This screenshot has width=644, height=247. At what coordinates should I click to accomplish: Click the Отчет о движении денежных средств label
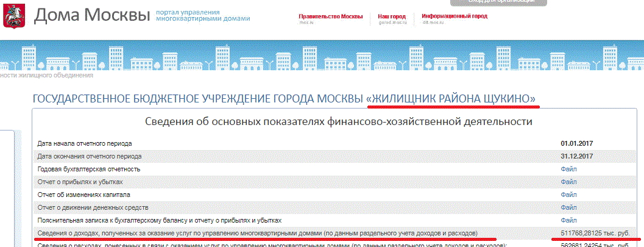(93, 207)
